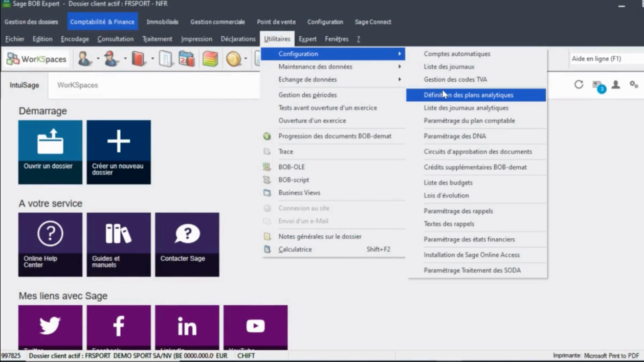The height and width of the screenshot is (362, 644).
Task: Click the colored stacked books icon
Action: pos(210,59)
